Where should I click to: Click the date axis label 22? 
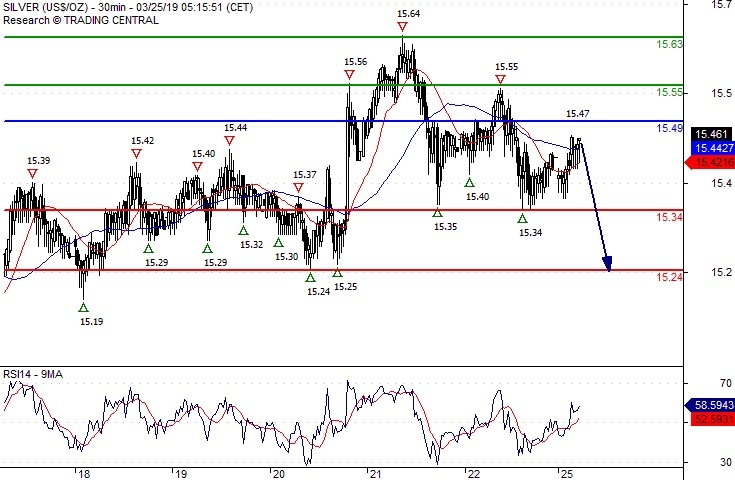click(474, 474)
